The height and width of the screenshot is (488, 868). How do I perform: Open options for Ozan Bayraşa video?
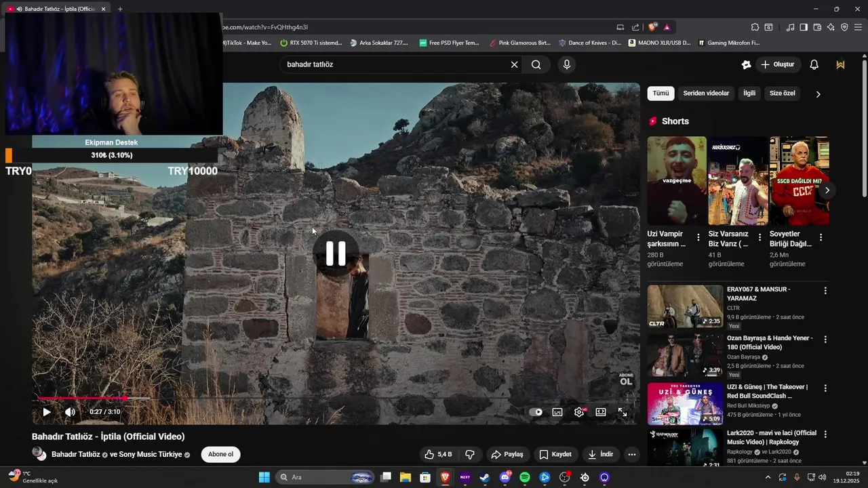[825, 339]
